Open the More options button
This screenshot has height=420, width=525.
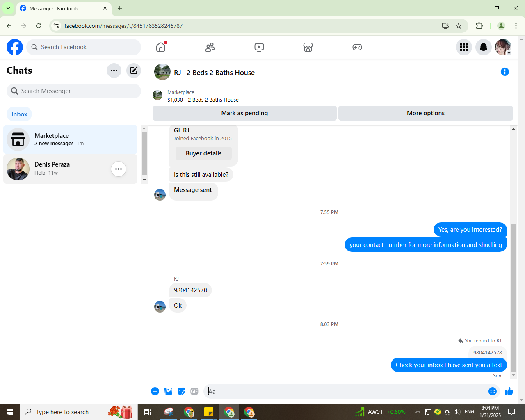click(x=426, y=113)
